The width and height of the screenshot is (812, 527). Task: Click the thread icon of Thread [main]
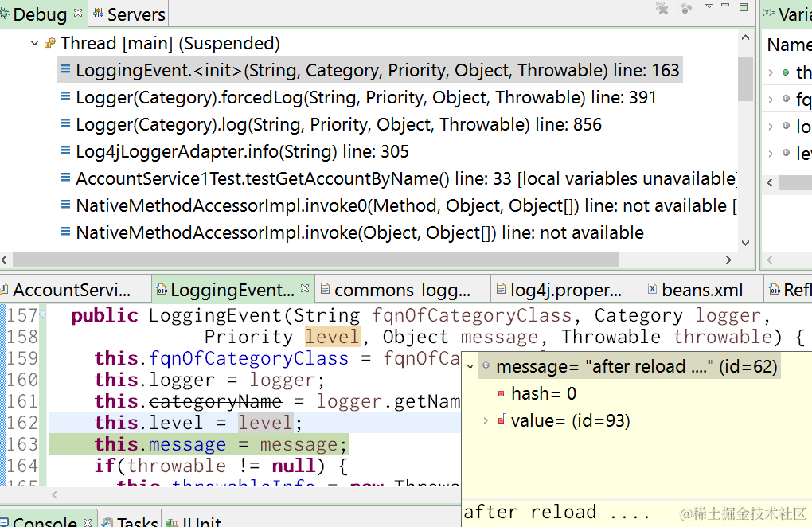(x=49, y=43)
